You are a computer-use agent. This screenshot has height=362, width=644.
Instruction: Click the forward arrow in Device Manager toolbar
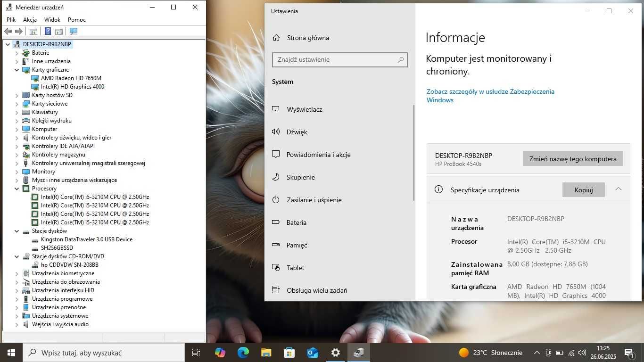pos(19,32)
